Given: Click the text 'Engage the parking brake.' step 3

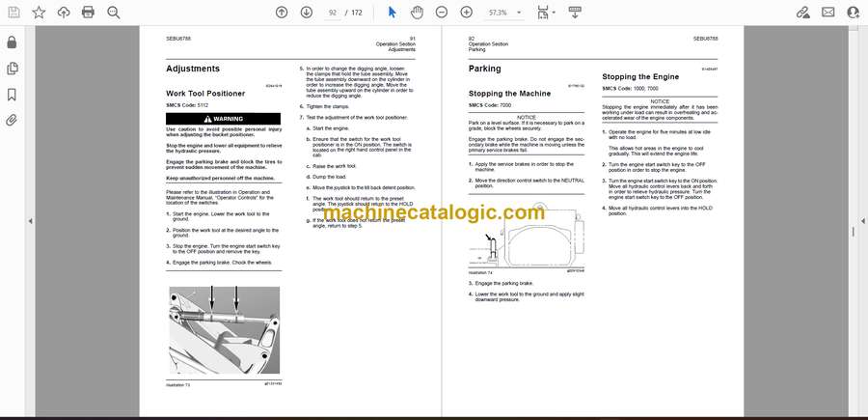Looking at the screenshot, I should [504, 283].
